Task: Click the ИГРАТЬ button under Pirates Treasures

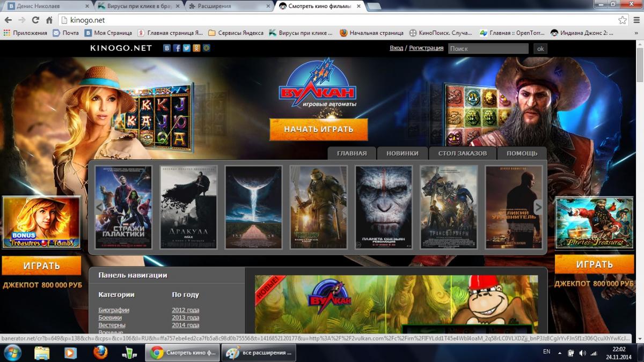Action: click(x=595, y=264)
